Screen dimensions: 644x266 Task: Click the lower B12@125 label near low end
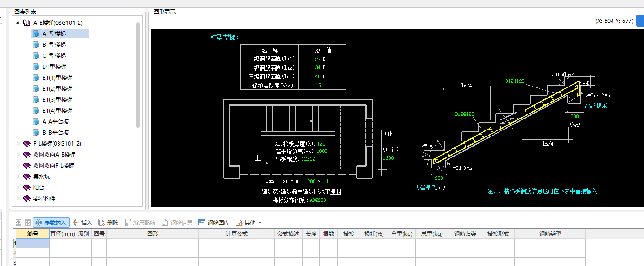[x=464, y=114]
